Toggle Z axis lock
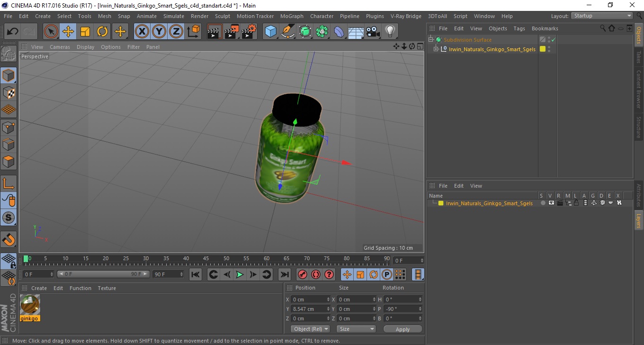The width and height of the screenshot is (644, 345). [x=176, y=32]
